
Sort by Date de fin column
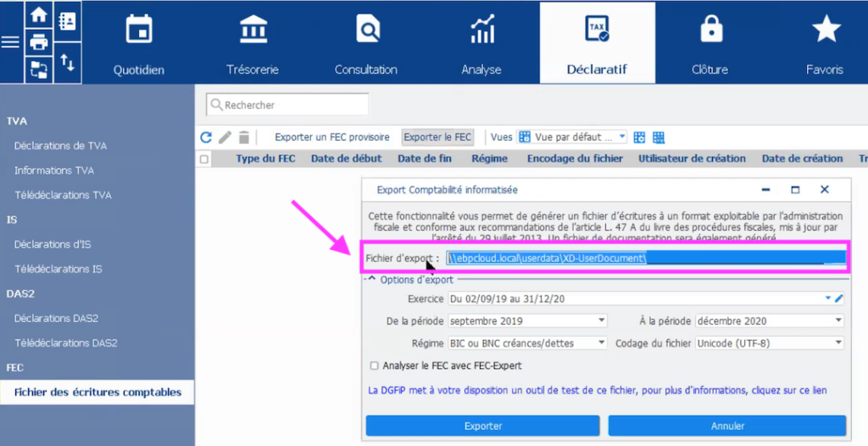tap(425, 159)
